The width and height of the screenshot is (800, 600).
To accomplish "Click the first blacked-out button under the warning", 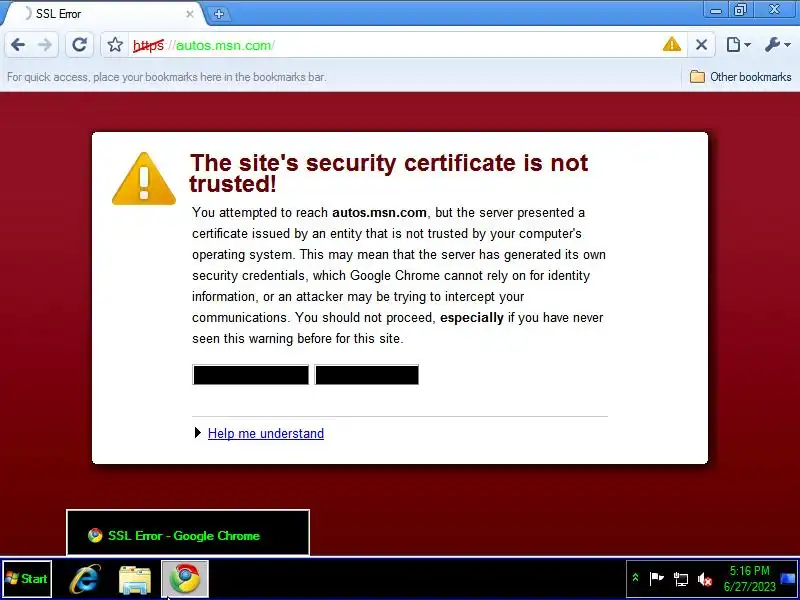I will click(x=251, y=374).
